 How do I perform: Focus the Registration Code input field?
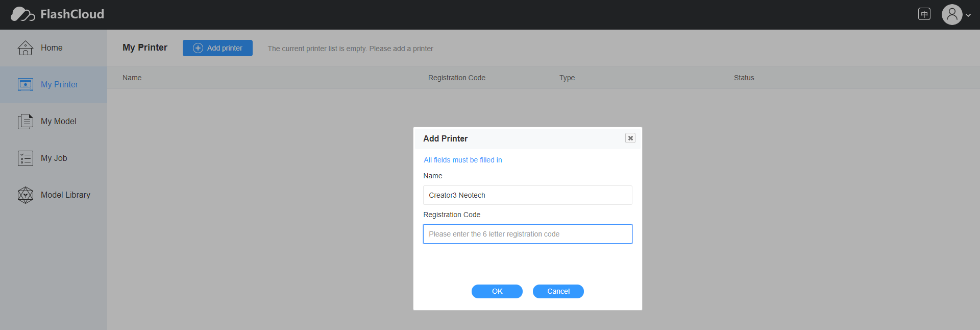pos(527,234)
